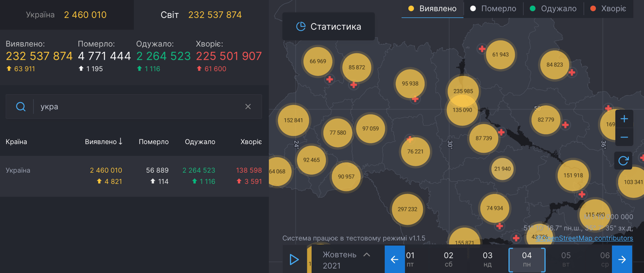Zoom out on the map
The image size is (644, 273).
(624, 137)
